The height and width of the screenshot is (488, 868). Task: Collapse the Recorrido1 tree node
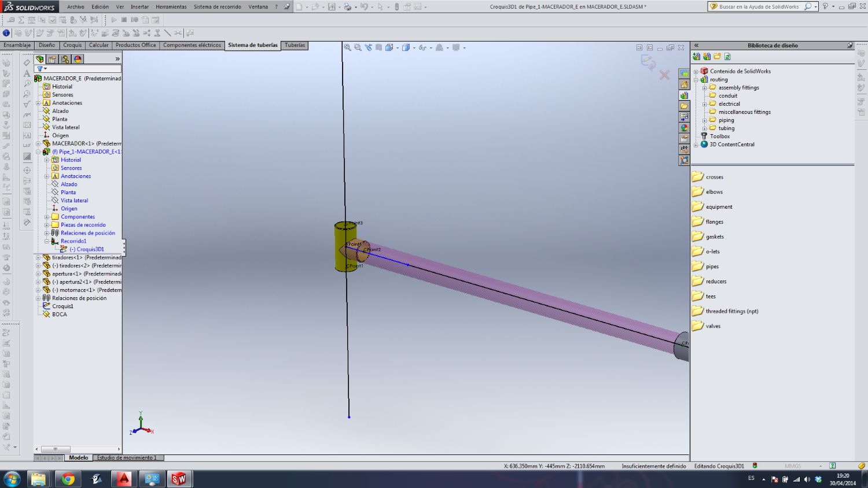coord(47,241)
